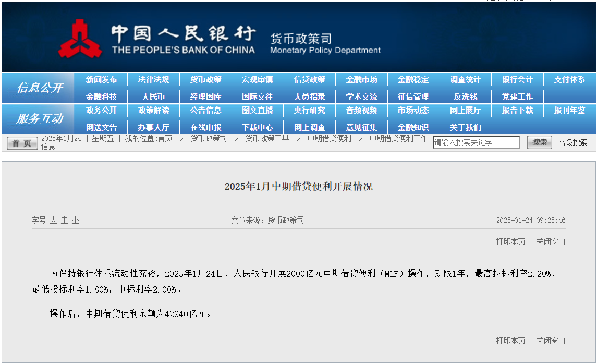This screenshot has width=597, height=364.
Task: Open 政务公开 under 服务互动
Action: (101, 111)
